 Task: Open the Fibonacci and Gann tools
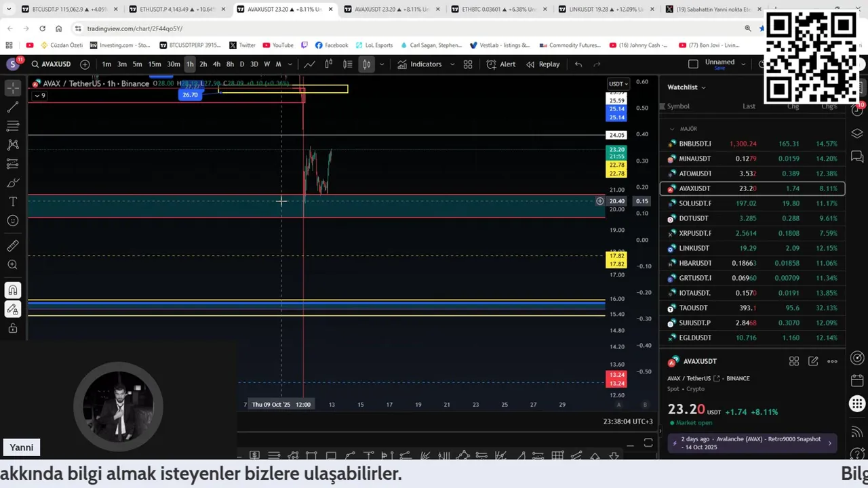(13, 126)
